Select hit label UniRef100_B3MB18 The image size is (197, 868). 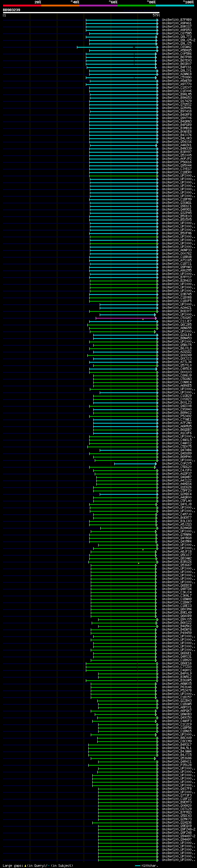coord(177,128)
